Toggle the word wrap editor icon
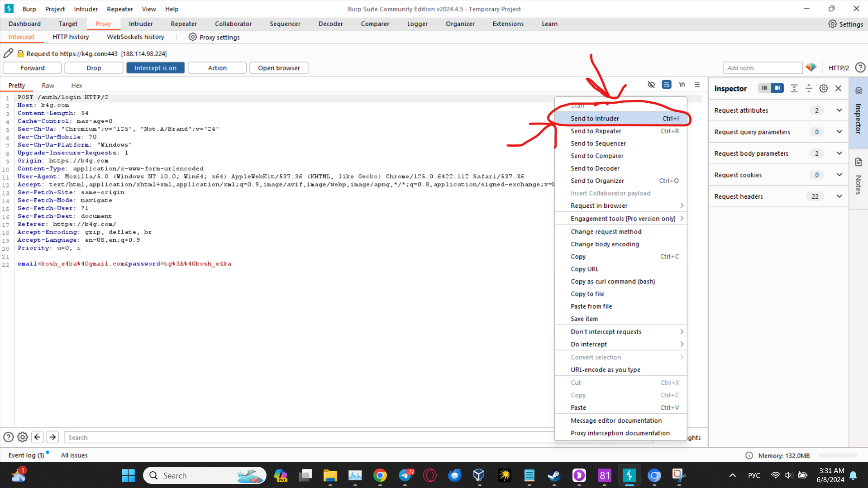The width and height of the screenshot is (868, 488). [667, 85]
